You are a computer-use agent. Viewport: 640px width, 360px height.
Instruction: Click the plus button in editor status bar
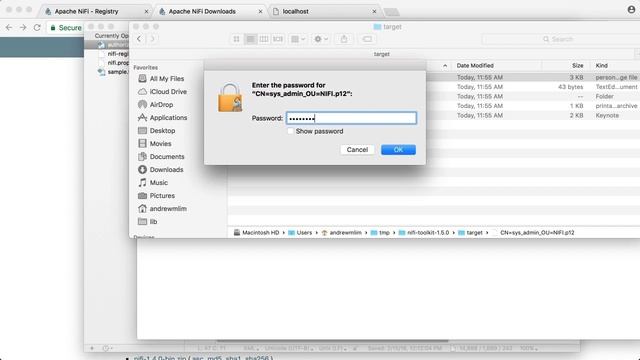click(92, 348)
